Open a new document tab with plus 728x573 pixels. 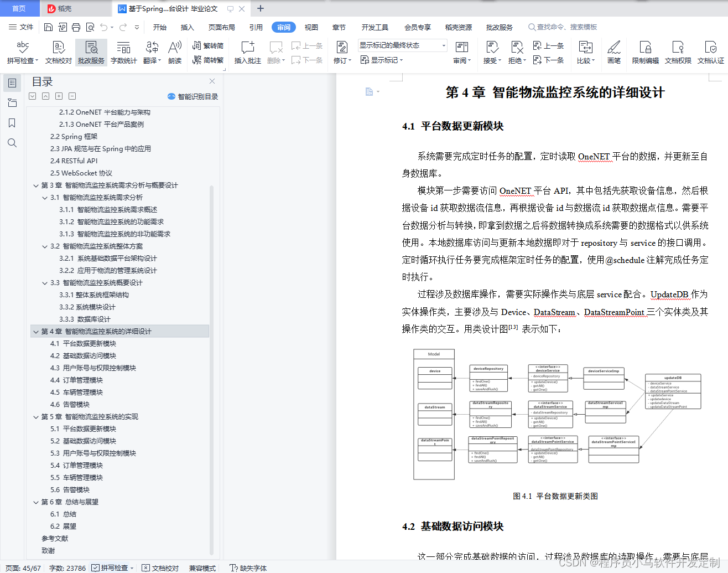click(261, 8)
